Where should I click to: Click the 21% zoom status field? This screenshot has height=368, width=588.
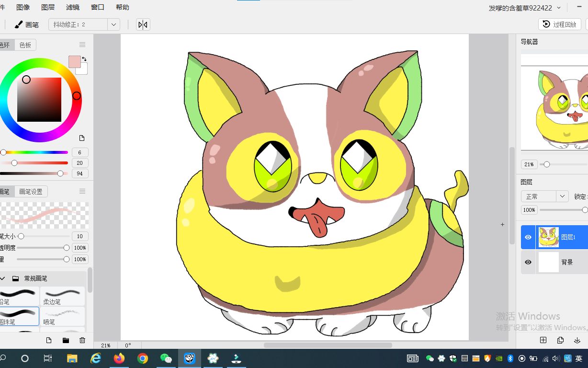point(106,345)
